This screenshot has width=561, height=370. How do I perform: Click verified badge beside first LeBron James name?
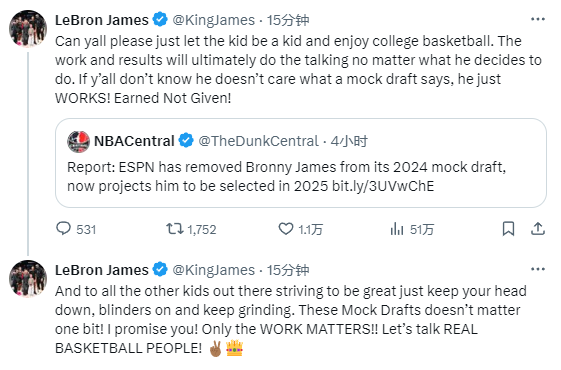click(160, 20)
